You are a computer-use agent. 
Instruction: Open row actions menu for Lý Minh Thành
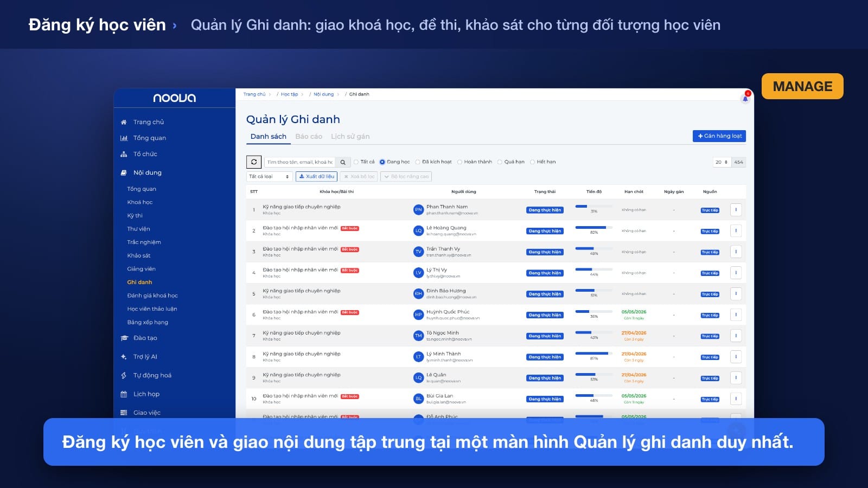(736, 357)
